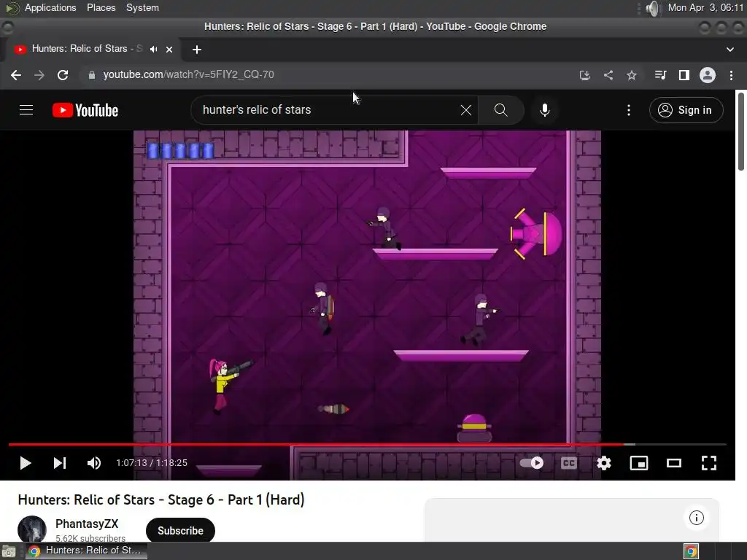Screen dimensions: 747x560
Task: Go back to previous page
Action: pos(16,75)
